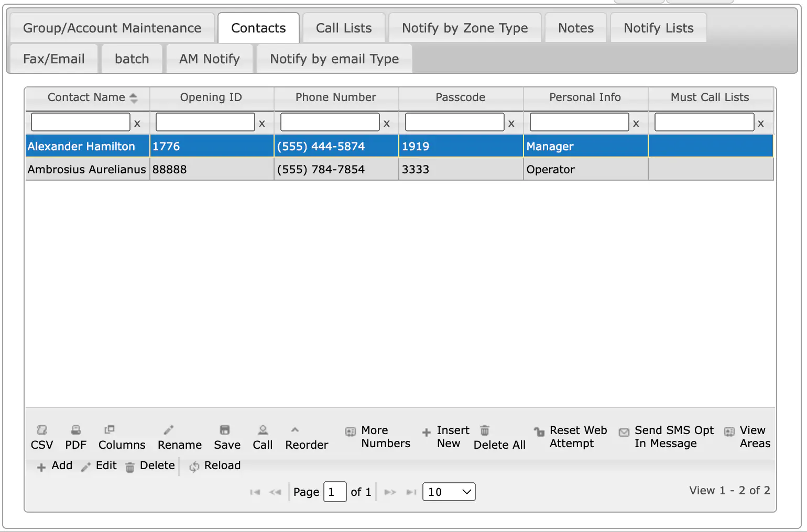
Task: Go to next page of grid
Action: (x=390, y=492)
